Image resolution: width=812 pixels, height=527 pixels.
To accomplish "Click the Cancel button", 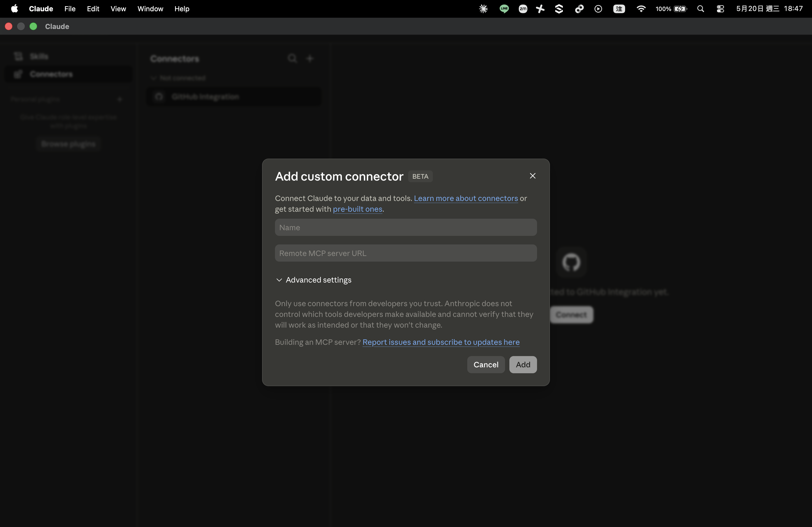I will pos(486,364).
